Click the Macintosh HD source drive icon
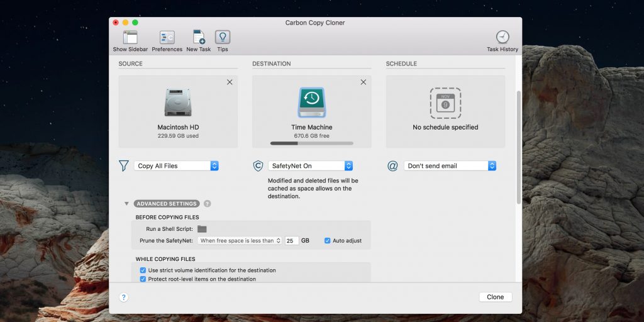Image resolution: width=644 pixels, height=322 pixels. (178, 103)
